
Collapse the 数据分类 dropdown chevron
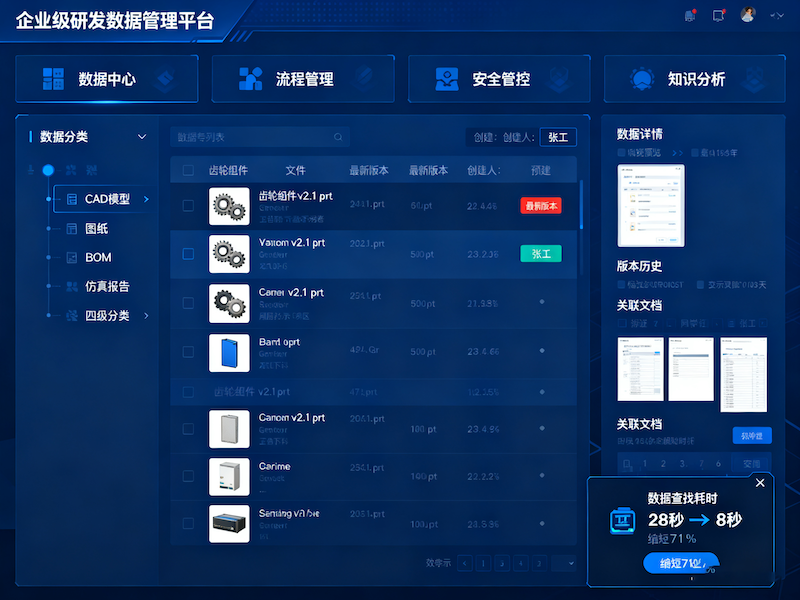[x=142, y=137]
